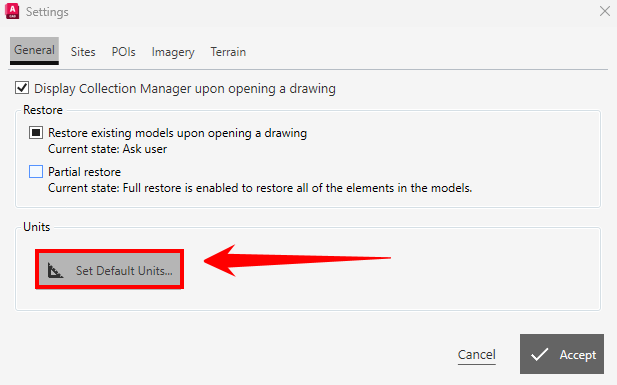This screenshot has width=617, height=385.
Task: Click the 'Current state: Ask user' text
Action: (107, 149)
